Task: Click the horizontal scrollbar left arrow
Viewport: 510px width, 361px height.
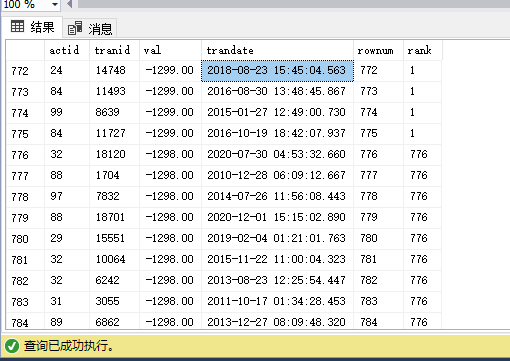Action: pyautogui.click(x=69, y=4)
